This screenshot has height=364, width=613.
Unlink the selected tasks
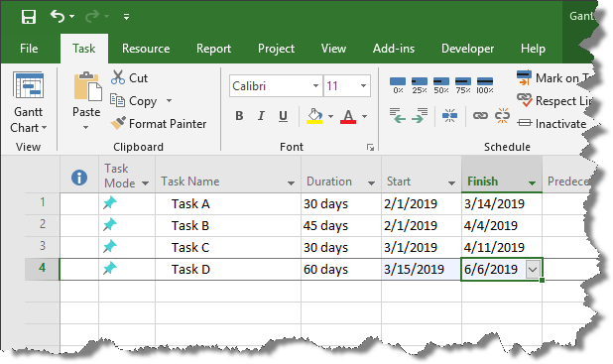point(502,116)
